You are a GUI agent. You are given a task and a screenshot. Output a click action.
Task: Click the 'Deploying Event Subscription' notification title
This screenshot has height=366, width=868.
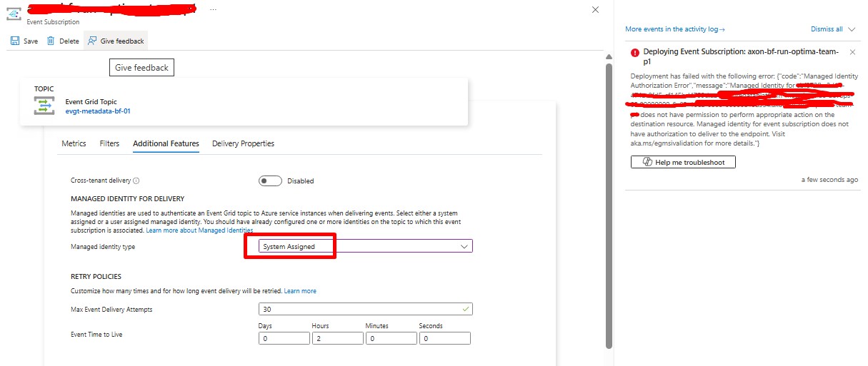coord(741,56)
